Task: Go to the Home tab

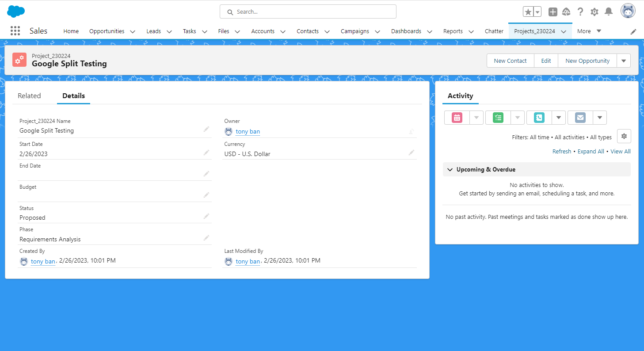Action: point(71,31)
